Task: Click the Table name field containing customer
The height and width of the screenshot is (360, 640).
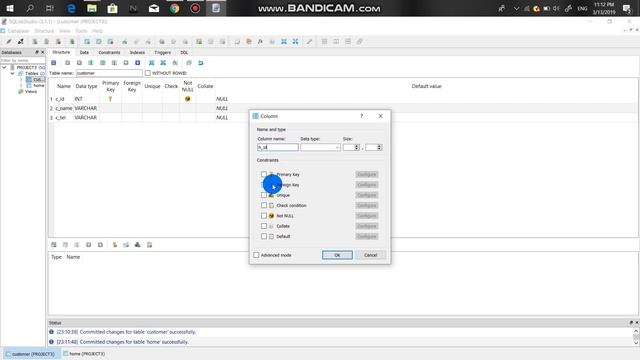Action: (x=109, y=73)
